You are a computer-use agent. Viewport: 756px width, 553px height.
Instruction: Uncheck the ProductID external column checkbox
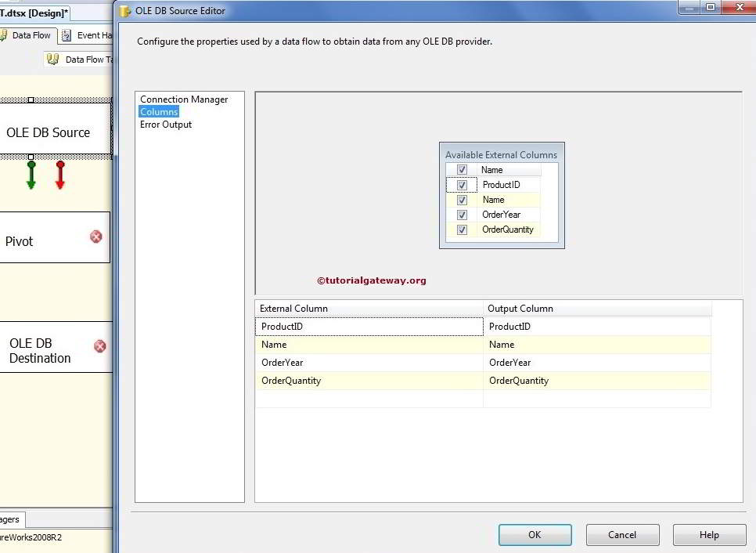coord(462,184)
